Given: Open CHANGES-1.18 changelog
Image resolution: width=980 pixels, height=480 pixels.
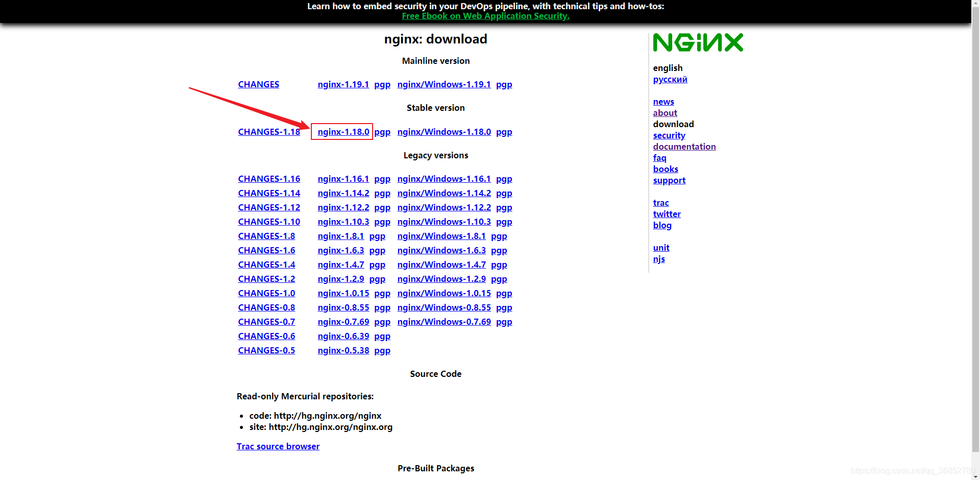Looking at the screenshot, I should (269, 132).
